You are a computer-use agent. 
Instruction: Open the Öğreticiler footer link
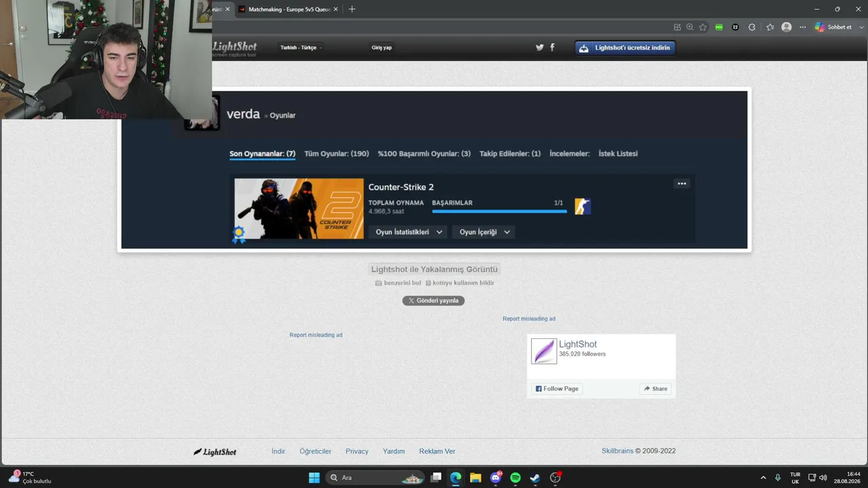[315, 451]
